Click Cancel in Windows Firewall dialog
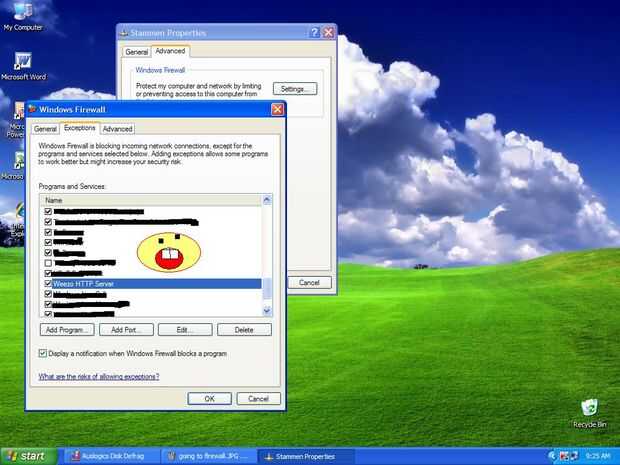Image resolution: width=620 pixels, height=465 pixels. tap(259, 399)
